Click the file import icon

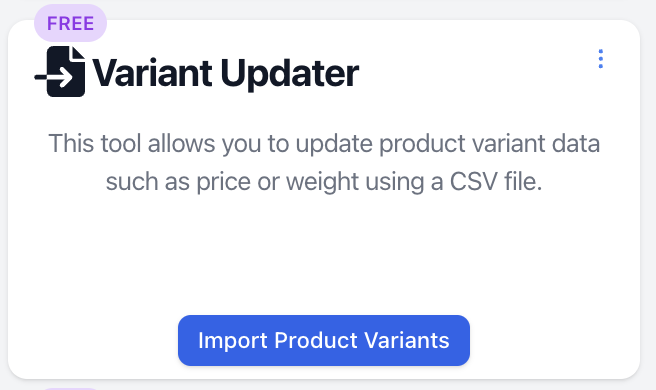click(60, 72)
